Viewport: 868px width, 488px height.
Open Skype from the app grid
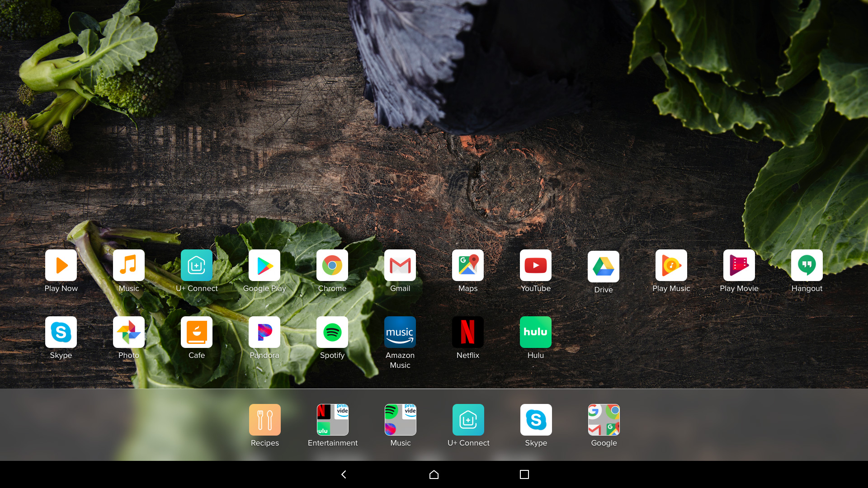(x=61, y=332)
